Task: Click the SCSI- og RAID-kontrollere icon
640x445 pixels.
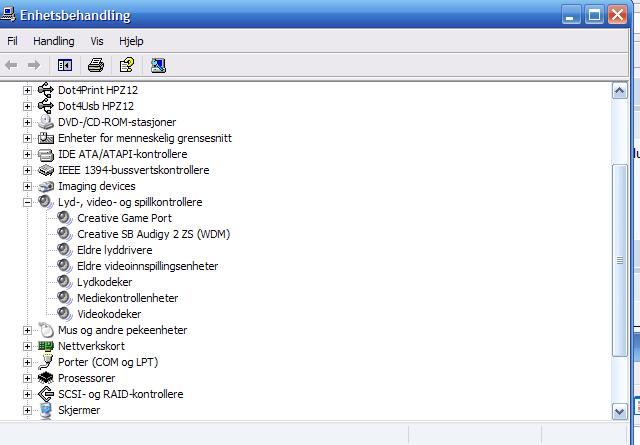Action: [x=46, y=394]
